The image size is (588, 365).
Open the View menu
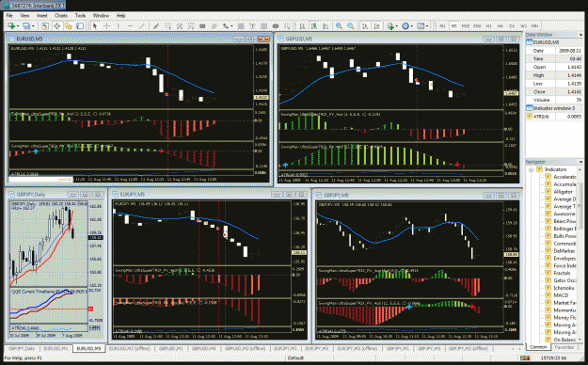pyautogui.click(x=24, y=16)
